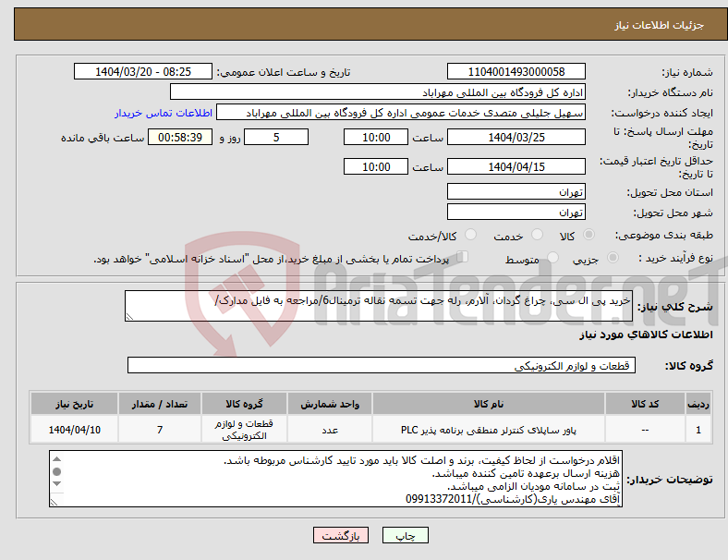
Task: Click the delivery city field تهران
Action: [516, 213]
